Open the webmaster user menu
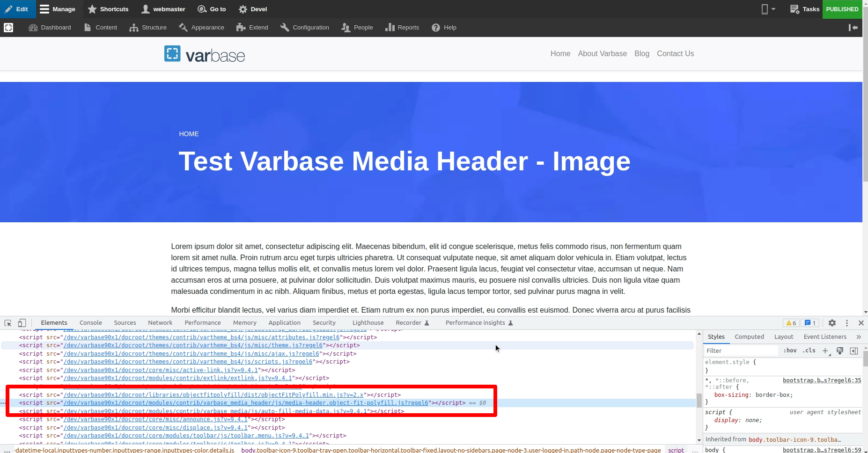The height and width of the screenshot is (453, 868). click(163, 9)
